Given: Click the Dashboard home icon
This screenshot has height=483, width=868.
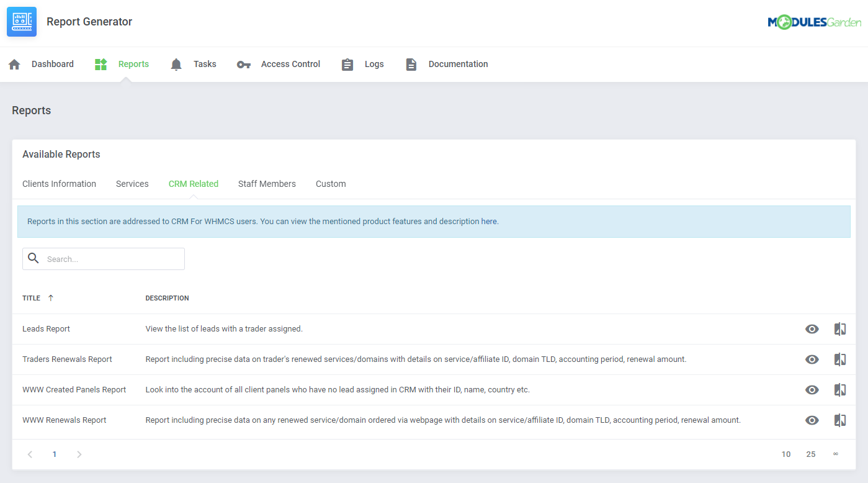Looking at the screenshot, I should click(x=14, y=65).
